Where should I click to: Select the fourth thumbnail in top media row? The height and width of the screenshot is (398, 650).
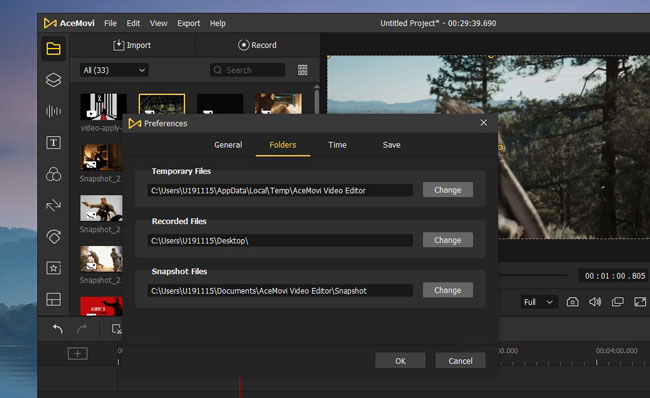(x=278, y=104)
